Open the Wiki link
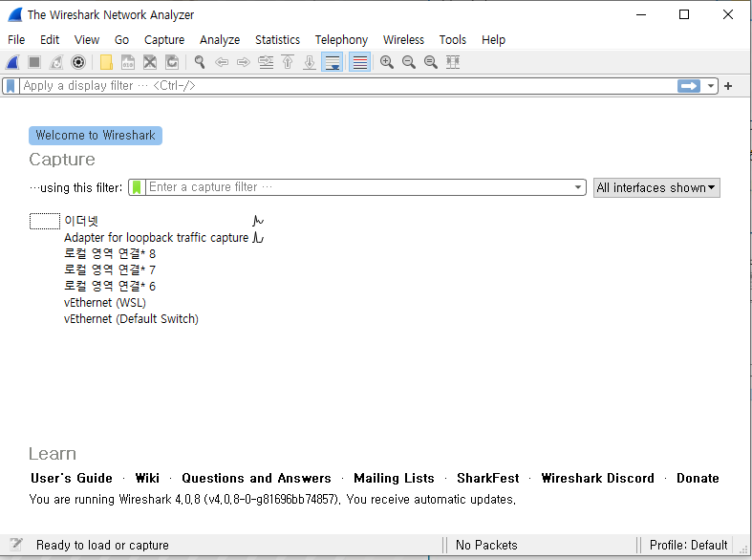Image resolution: width=752 pixels, height=560 pixels. tap(147, 479)
